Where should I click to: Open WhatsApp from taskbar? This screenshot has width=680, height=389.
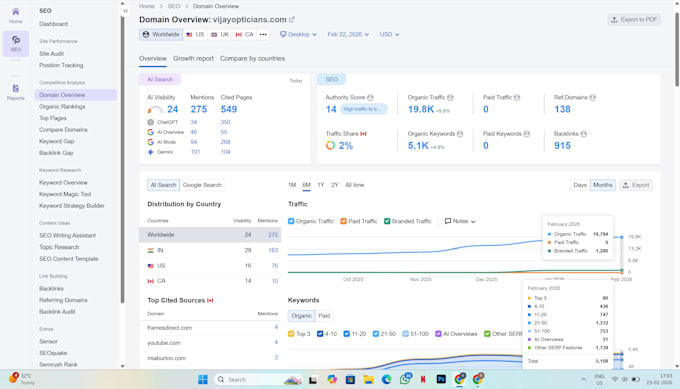[405, 379]
